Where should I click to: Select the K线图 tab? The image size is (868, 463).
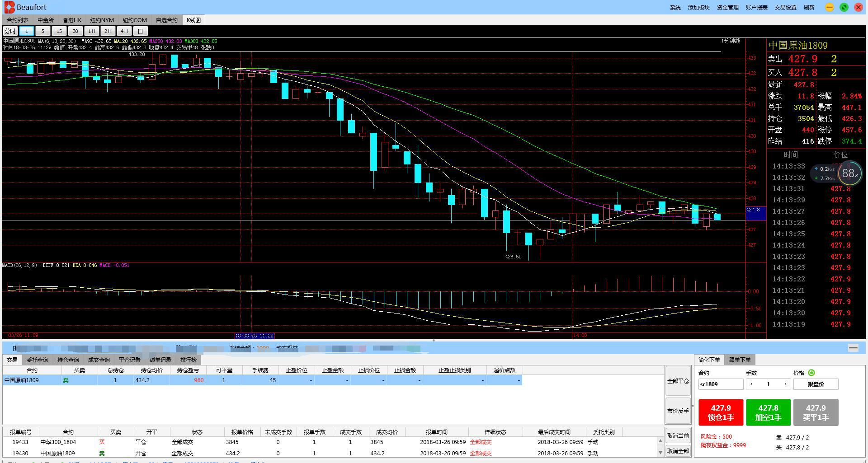pos(194,20)
